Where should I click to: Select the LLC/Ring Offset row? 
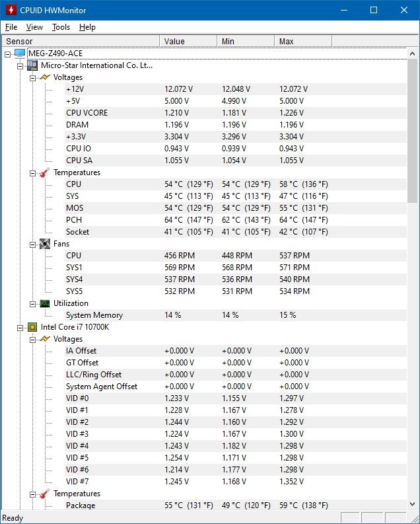(236, 375)
